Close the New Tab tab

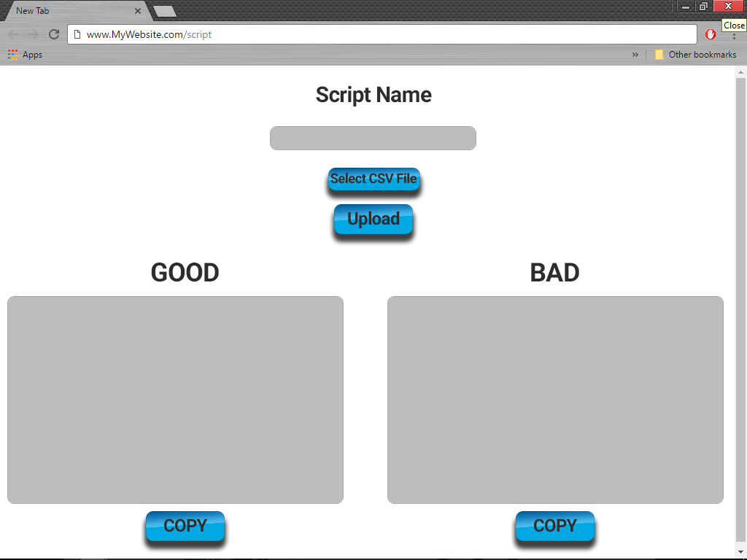138,10
